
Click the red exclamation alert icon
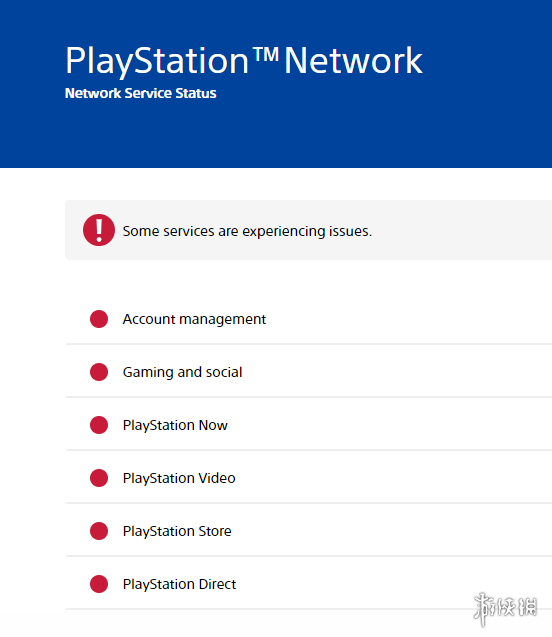coord(99,230)
